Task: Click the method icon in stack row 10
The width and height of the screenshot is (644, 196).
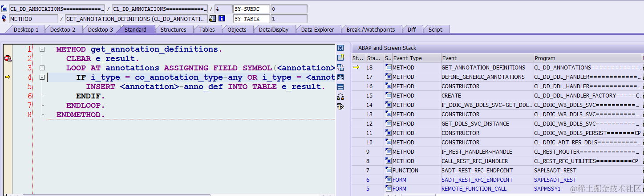Action: coord(389,143)
